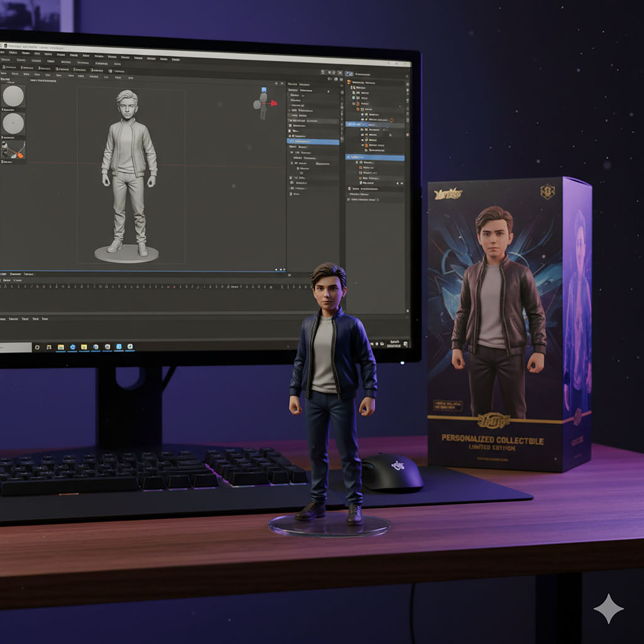Collapse the lower blue highlighted outliner group
This screenshot has height=644, width=644.
349,158
